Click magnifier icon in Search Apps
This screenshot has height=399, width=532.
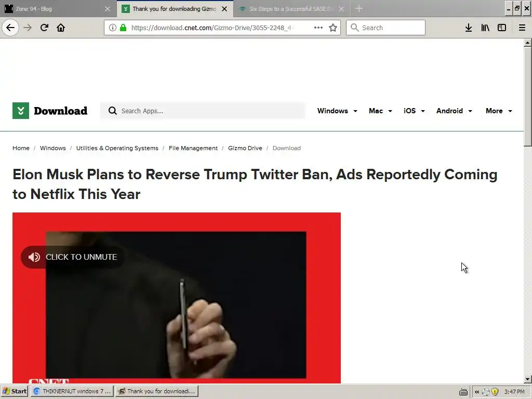tap(112, 111)
